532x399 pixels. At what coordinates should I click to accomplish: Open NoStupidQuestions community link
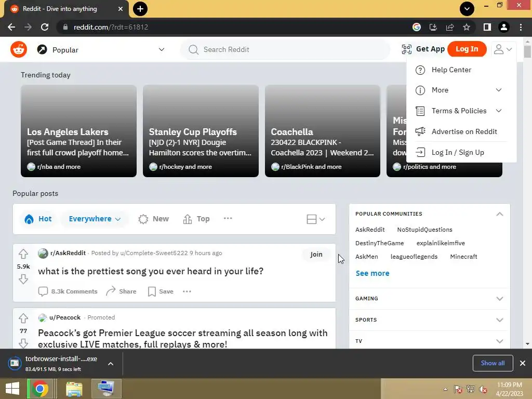pos(424,230)
